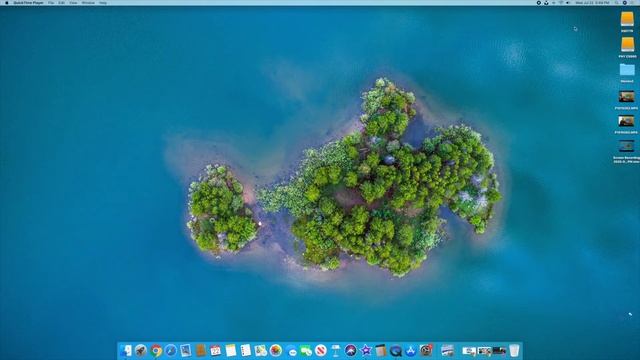The width and height of the screenshot is (640, 360).
Task: Open the View menu
Action: coord(73,3)
